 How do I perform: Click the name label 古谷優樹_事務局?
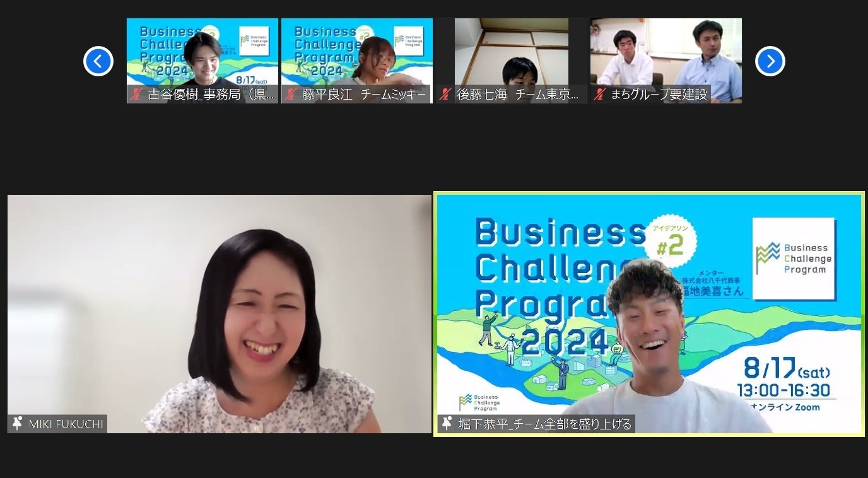tap(211, 95)
